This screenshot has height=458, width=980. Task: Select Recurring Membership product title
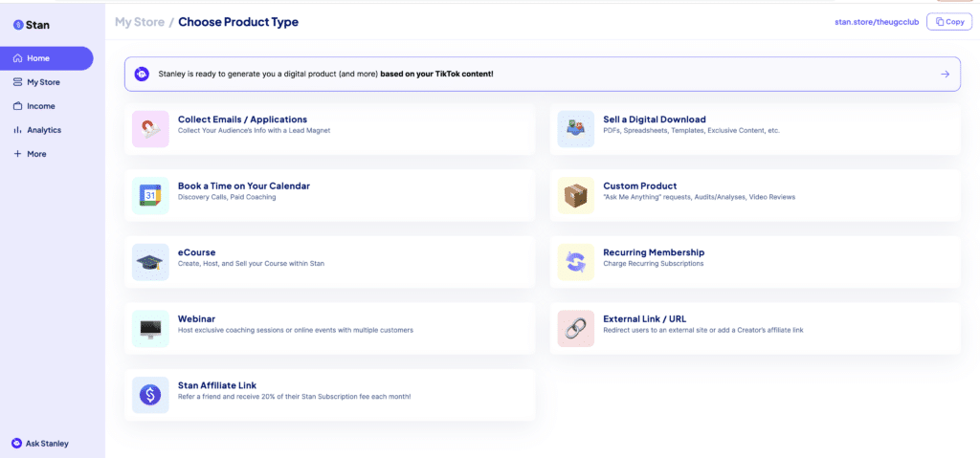pyautogui.click(x=654, y=252)
